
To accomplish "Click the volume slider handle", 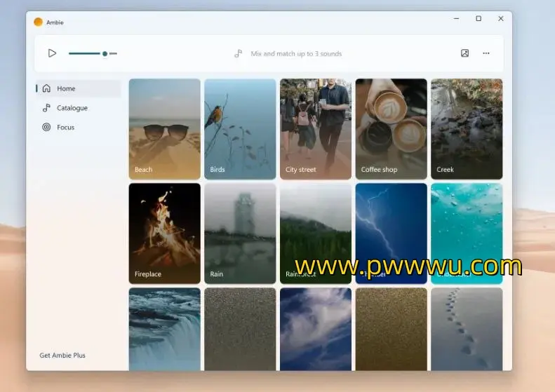I will pyautogui.click(x=105, y=53).
